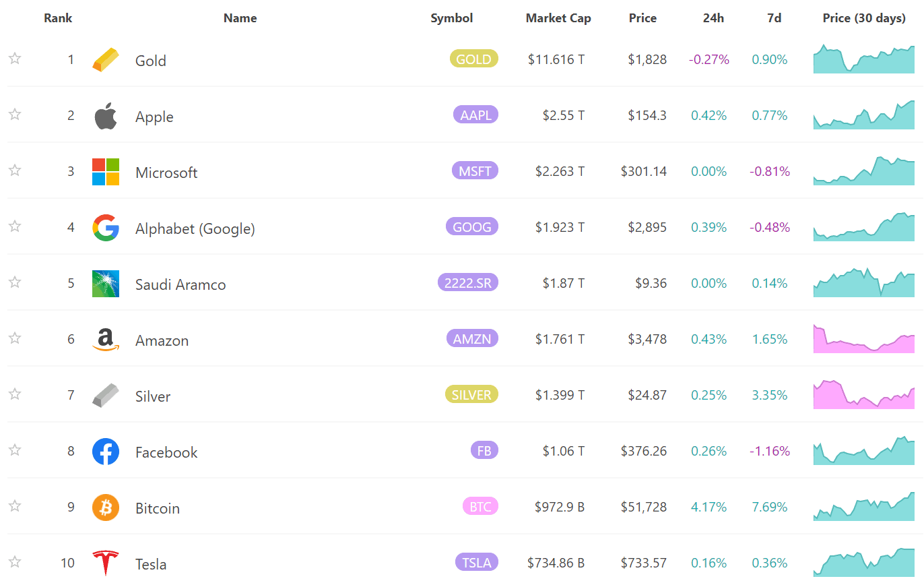Sort by 7d change header
Viewport: 924px width, 585px height.
(x=774, y=18)
